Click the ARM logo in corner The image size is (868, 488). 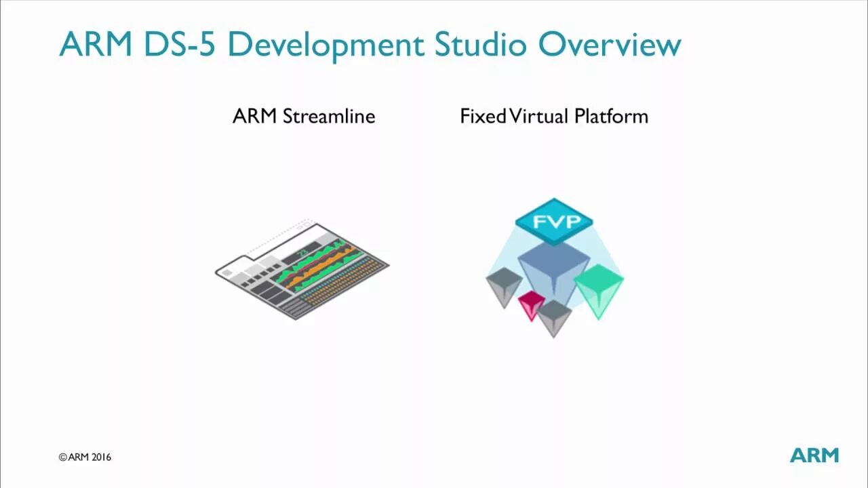[814, 455]
